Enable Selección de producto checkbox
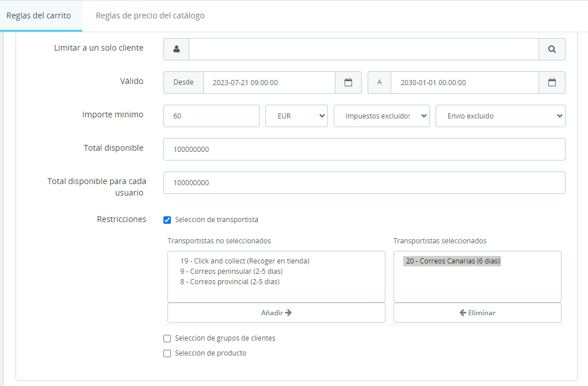 pos(167,353)
